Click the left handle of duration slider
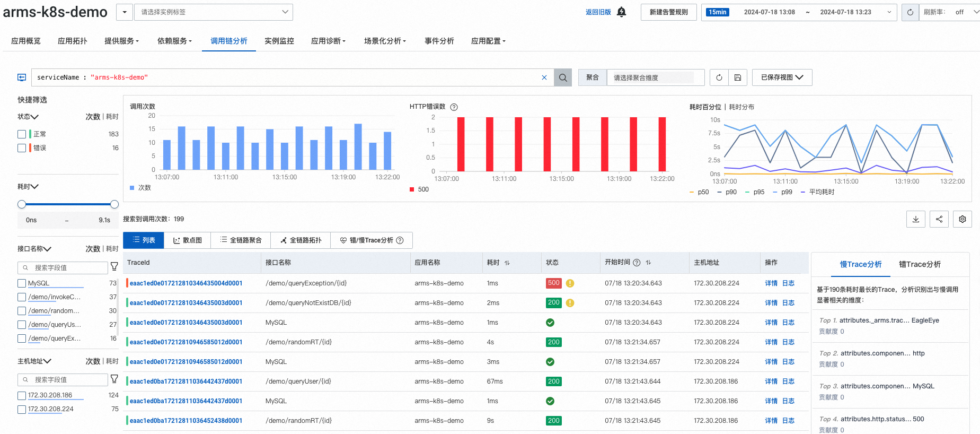 coord(22,204)
